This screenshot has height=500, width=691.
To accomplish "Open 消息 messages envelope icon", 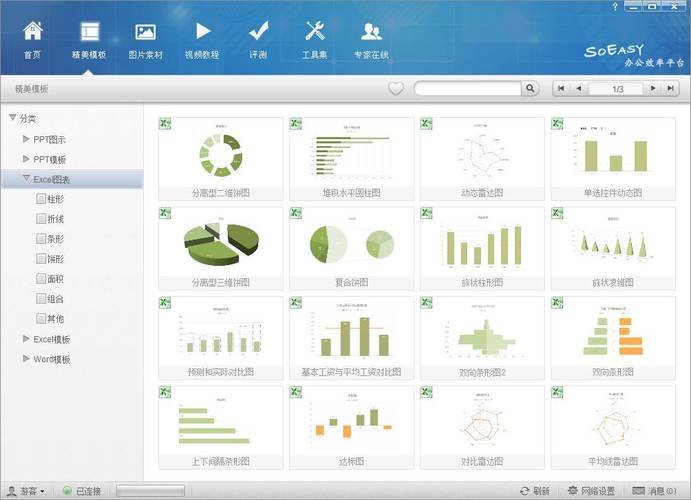I will (638, 490).
